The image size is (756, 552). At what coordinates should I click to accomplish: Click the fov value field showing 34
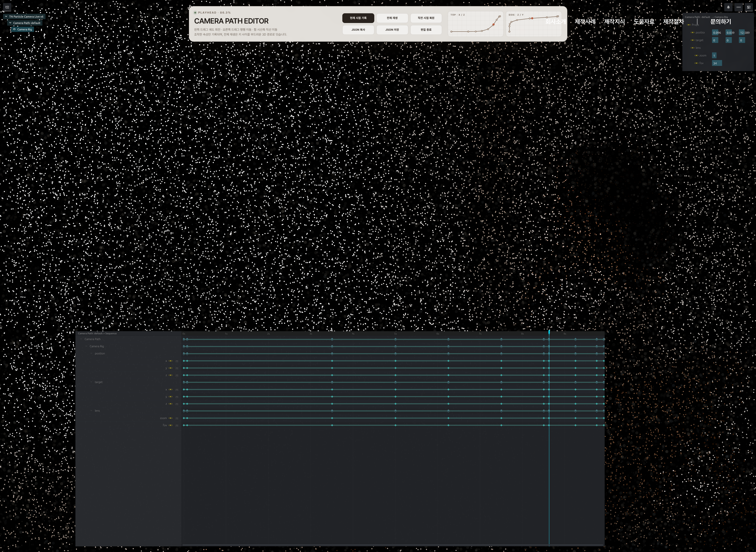point(717,63)
